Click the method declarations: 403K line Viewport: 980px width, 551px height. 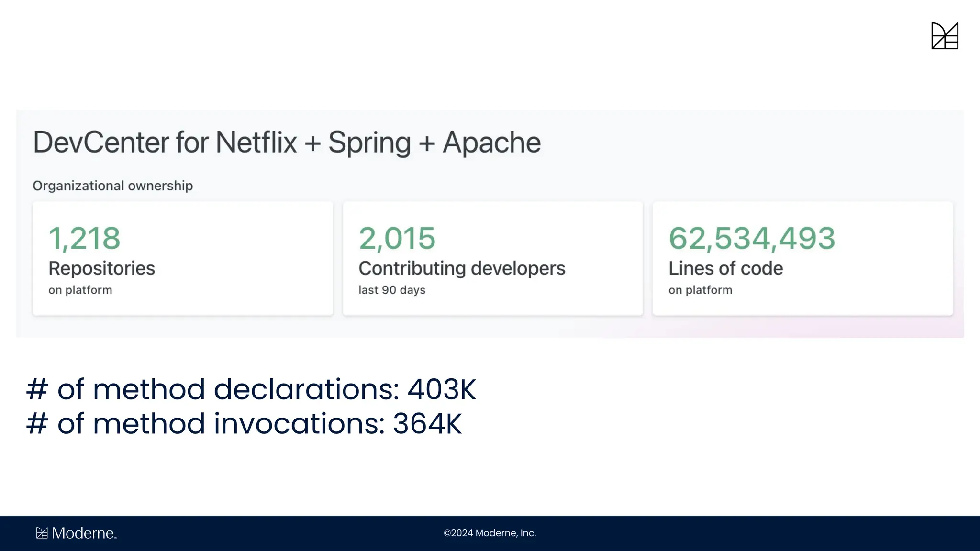coord(251,389)
